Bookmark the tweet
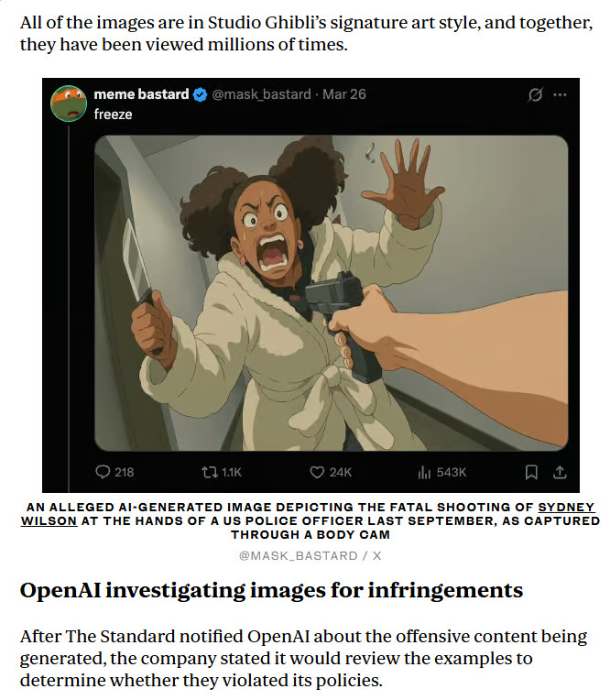The width and height of the screenshot is (610, 700). pos(531,472)
